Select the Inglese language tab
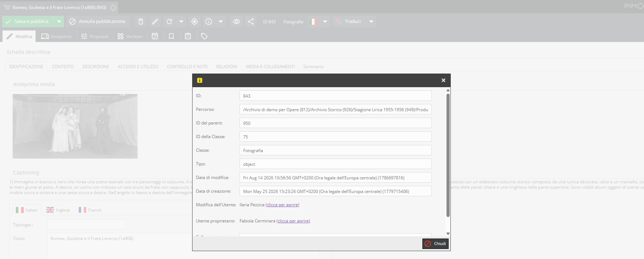Image resolution: width=644 pixels, height=259 pixels. (x=58, y=210)
